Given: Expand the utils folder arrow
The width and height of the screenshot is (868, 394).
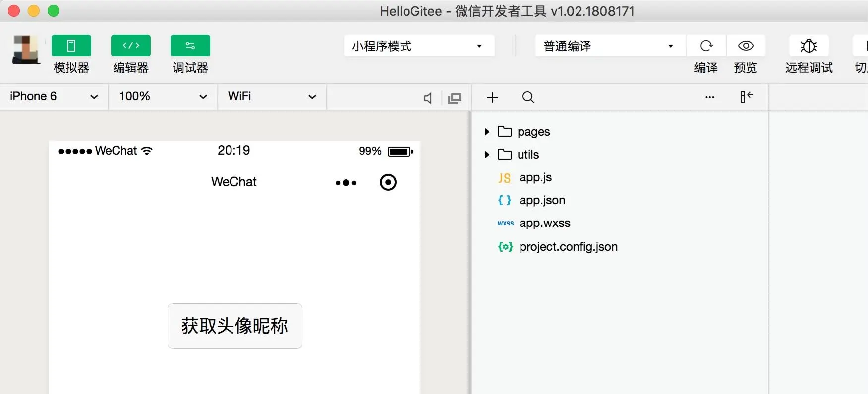Looking at the screenshot, I should (487, 155).
